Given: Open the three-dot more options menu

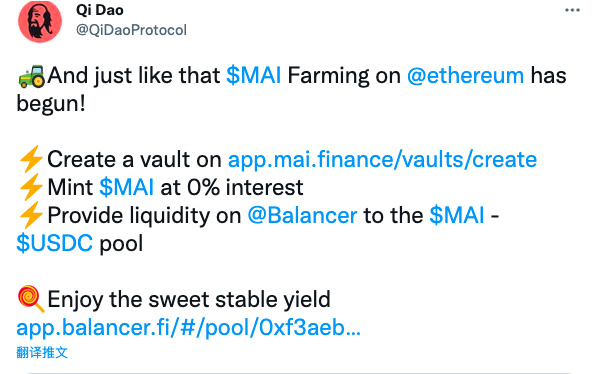Looking at the screenshot, I should pyautogui.click(x=572, y=10).
